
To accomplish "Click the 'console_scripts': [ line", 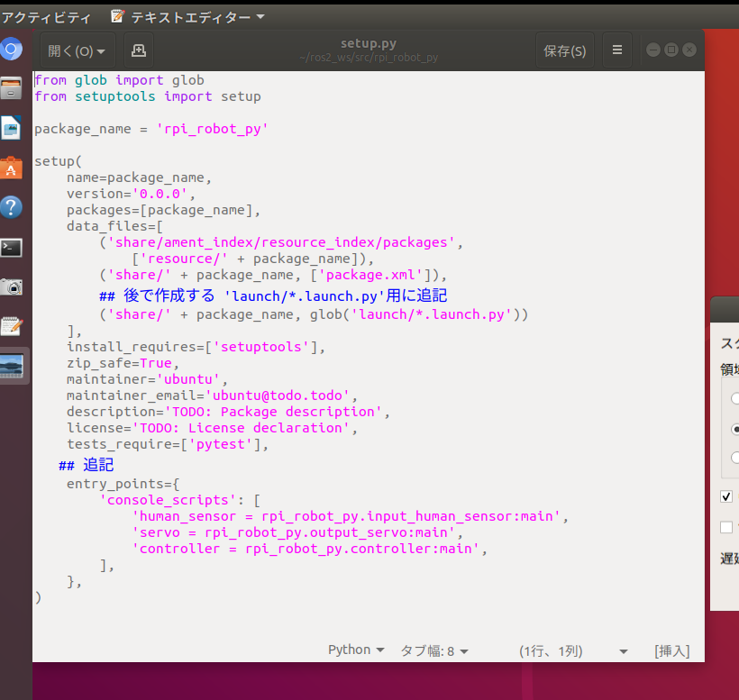I will pos(179,500).
